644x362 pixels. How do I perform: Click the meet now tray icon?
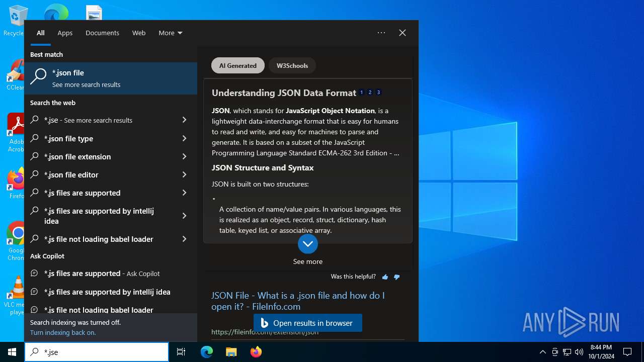[x=555, y=352]
